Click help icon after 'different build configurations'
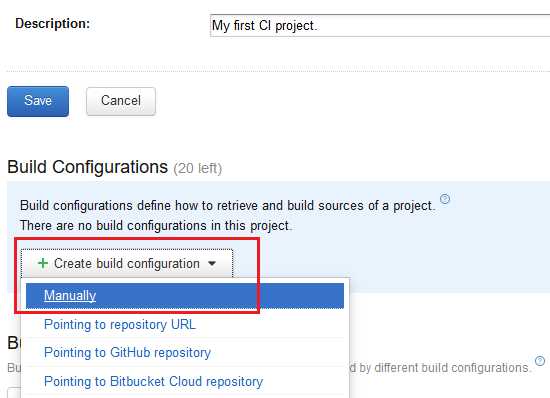This screenshot has width=550, height=398. (540, 361)
